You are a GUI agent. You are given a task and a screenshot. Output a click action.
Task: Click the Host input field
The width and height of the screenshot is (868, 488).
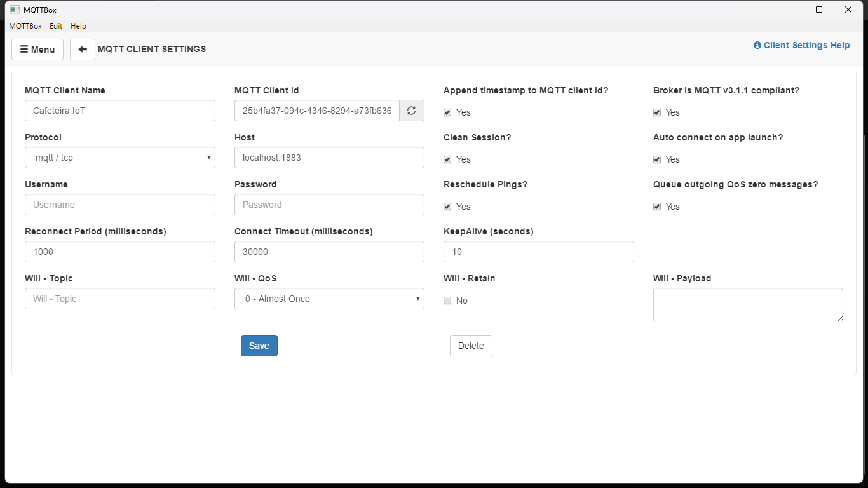(x=329, y=158)
